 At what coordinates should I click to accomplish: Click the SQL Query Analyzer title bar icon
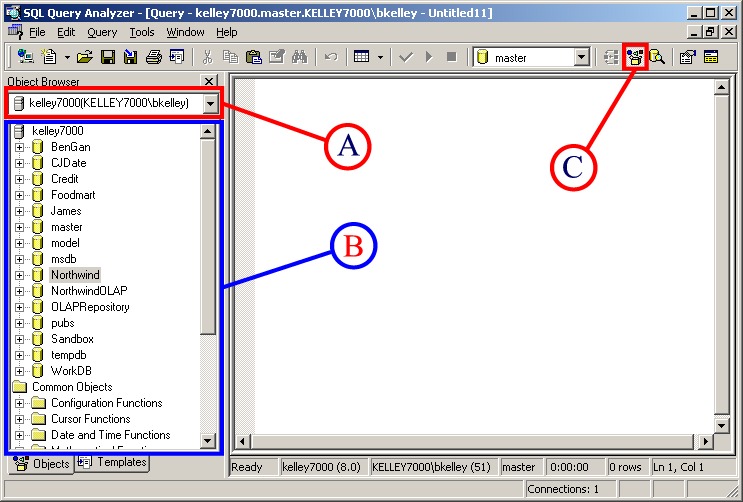pos(13,12)
